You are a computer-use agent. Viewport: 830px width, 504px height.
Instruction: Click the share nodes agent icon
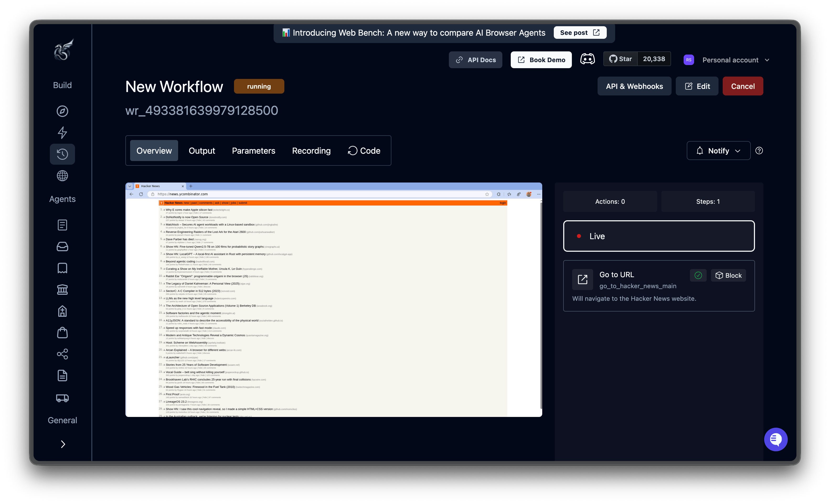point(62,354)
